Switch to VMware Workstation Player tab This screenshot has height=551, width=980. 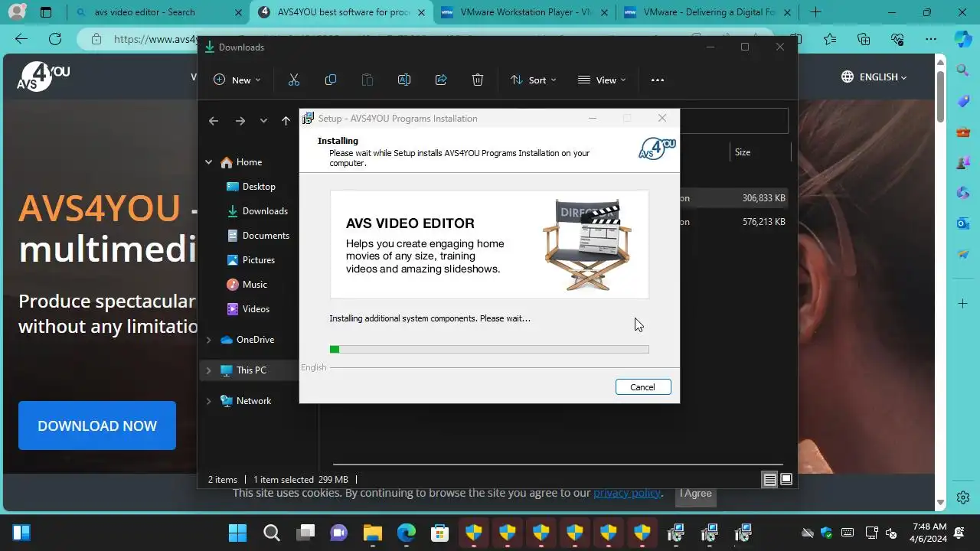[524, 12]
